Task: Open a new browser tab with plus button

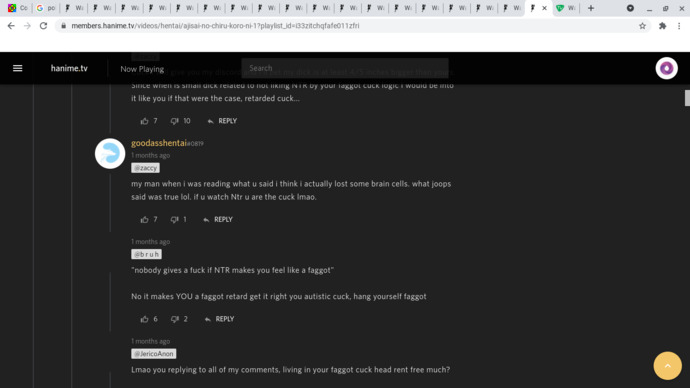Action: (591, 8)
